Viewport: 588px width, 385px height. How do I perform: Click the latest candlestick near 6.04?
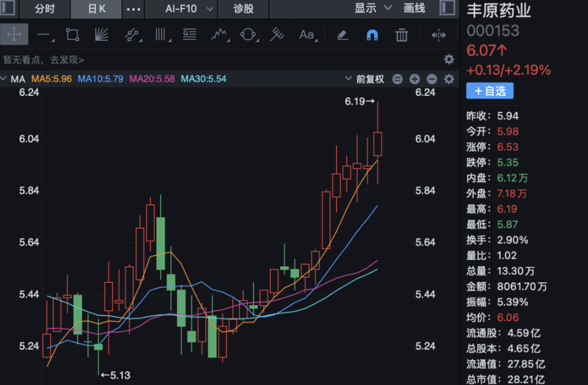point(378,144)
